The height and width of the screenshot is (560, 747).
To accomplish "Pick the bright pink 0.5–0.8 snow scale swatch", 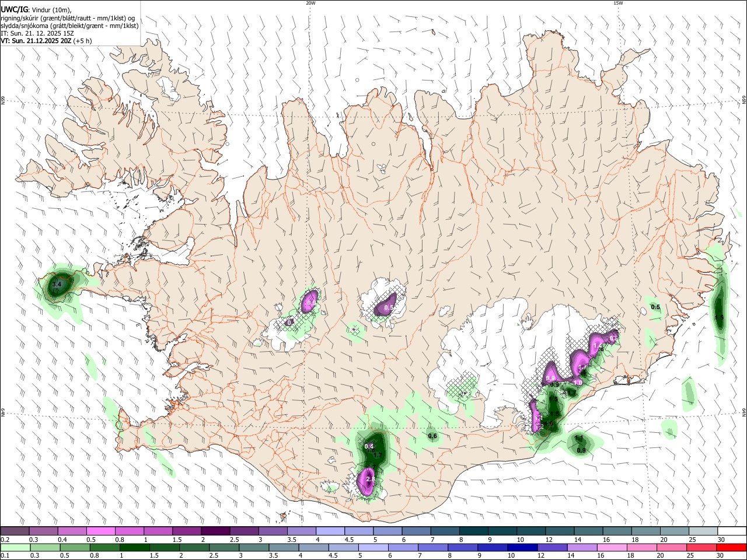I will pos(100,531).
